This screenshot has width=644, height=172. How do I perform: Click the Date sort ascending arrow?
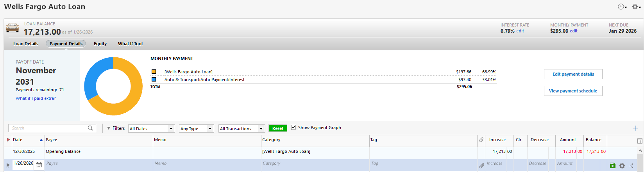click(41, 140)
